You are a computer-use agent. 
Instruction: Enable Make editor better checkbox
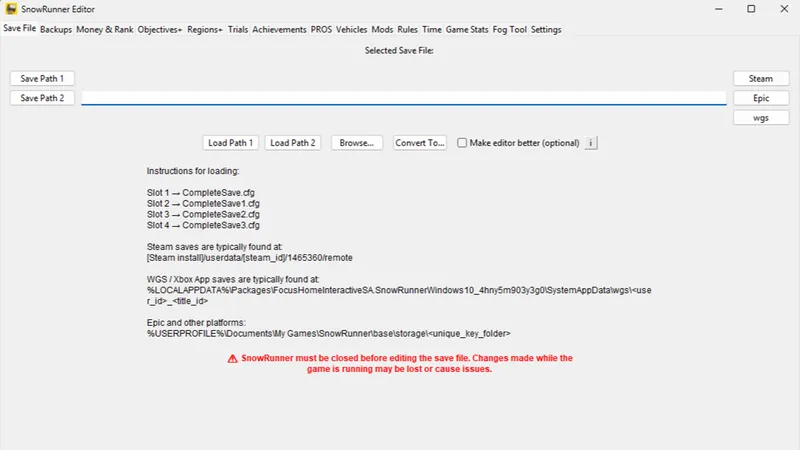click(x=462, y=143)
